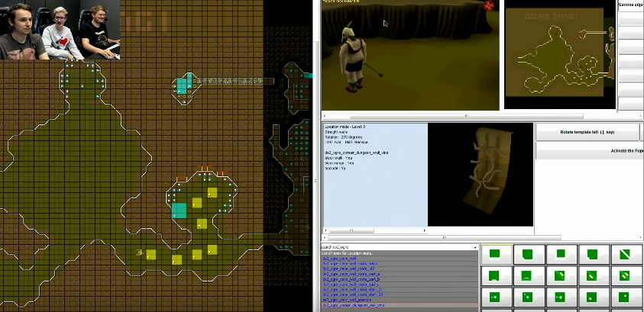The width and height of the screenshot is (644, 312).
Task: Select the square template with cut bottom-left corner
Action: (529, 254)
